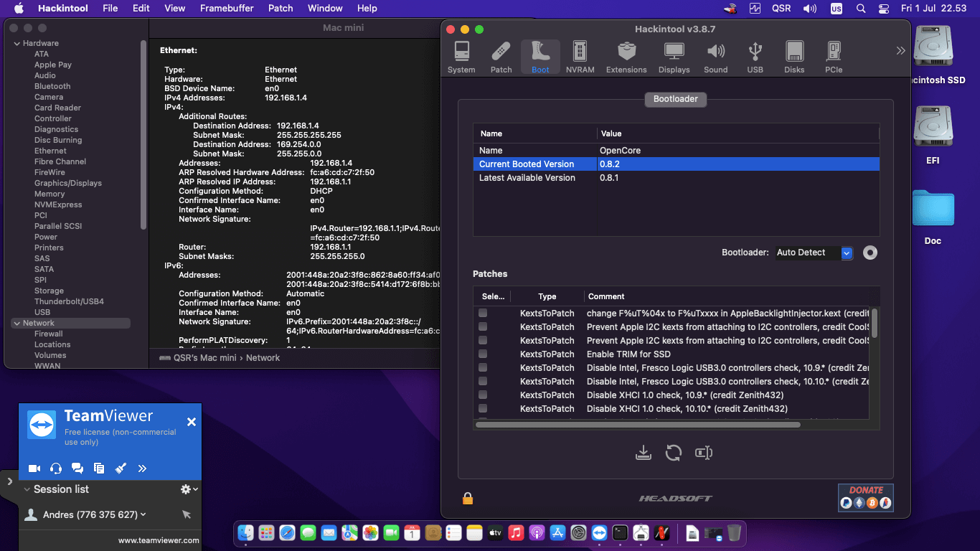This screenshot has height=551, width=980.
Task: Click the DONATE button in Hackintool
Action: tap(866, 497)
